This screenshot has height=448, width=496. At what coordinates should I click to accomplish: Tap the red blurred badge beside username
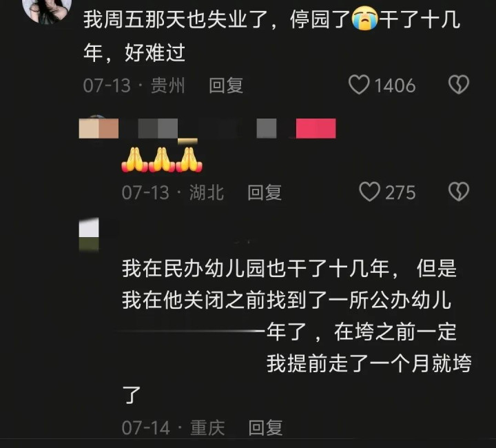click(x=316, y=128)
